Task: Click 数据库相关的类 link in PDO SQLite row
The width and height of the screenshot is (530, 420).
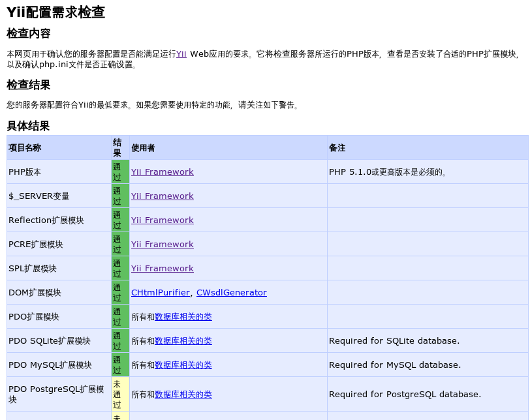Action: (183, 341)
